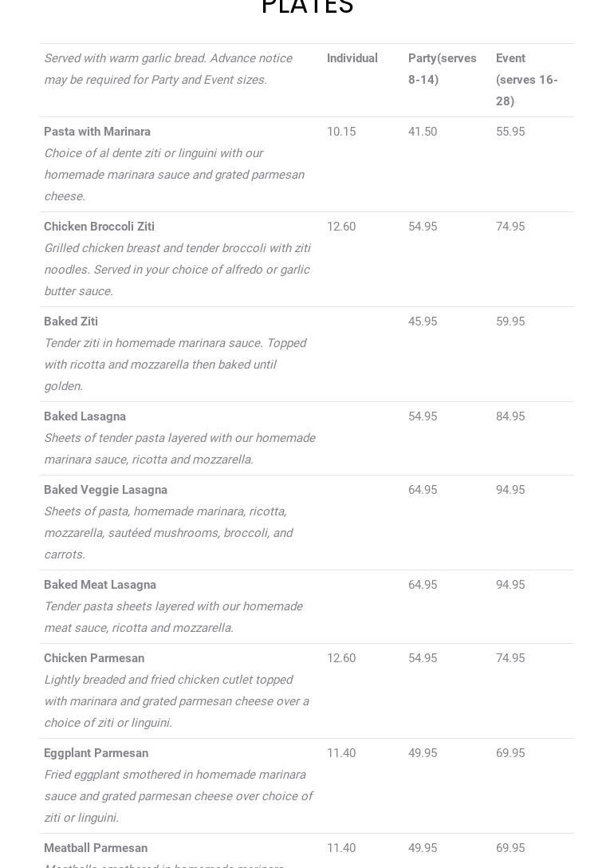Click the Baked Lasagna item name
The height and width of the screenshot is (868, 614).
tap(85, 416)
